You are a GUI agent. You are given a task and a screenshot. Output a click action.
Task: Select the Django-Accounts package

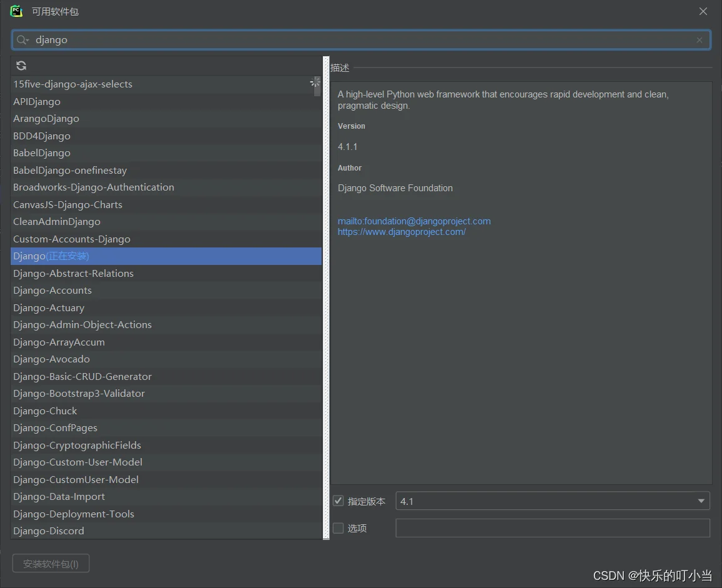point(166,291)
